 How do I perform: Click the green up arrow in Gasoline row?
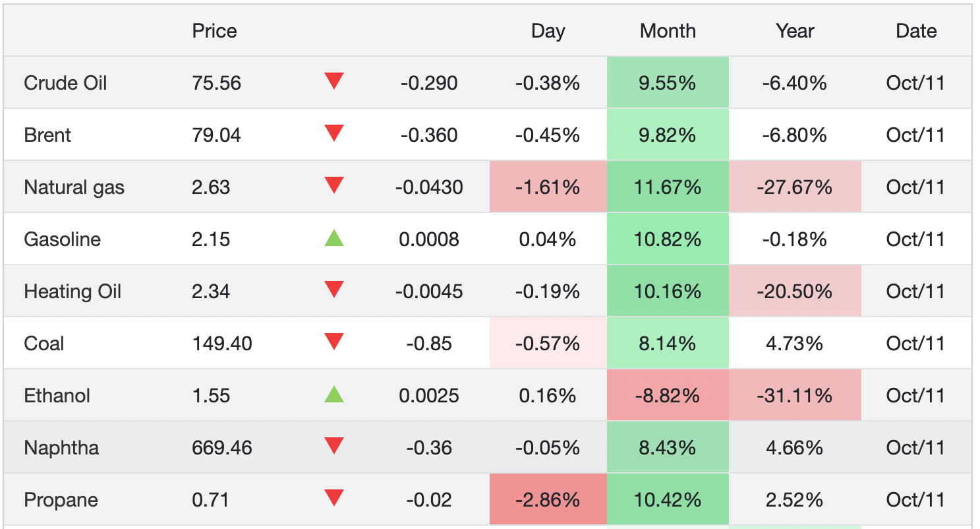[x=334, y=238]
